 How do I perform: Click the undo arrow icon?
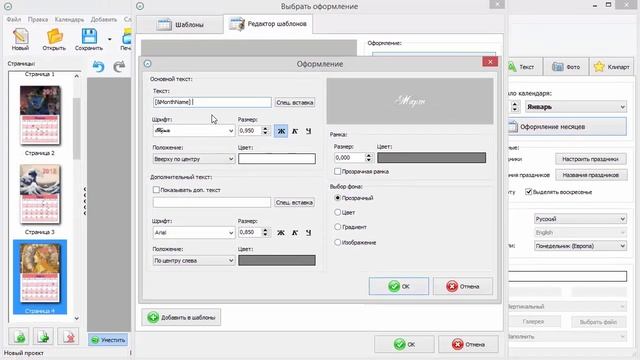tap(98, 66)
